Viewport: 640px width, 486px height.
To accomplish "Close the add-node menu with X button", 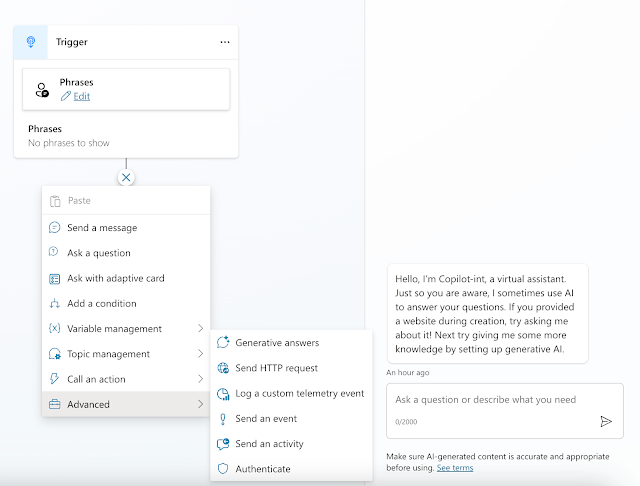I will pos(126,178).
